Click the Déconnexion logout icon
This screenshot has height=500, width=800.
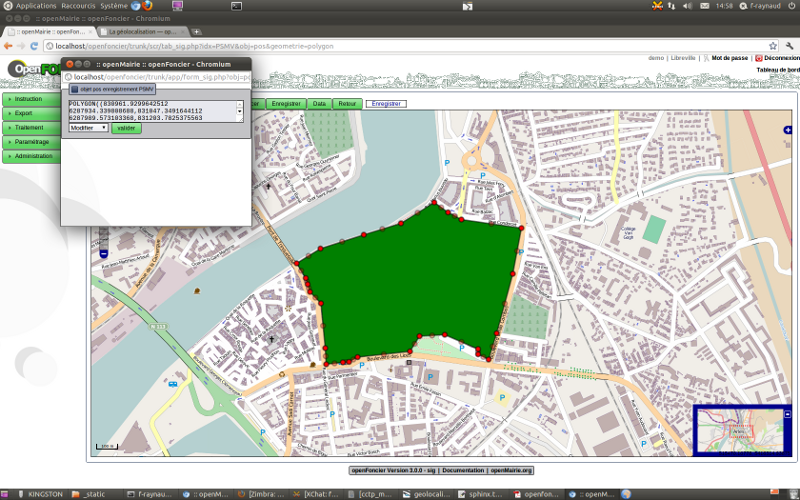759,58
